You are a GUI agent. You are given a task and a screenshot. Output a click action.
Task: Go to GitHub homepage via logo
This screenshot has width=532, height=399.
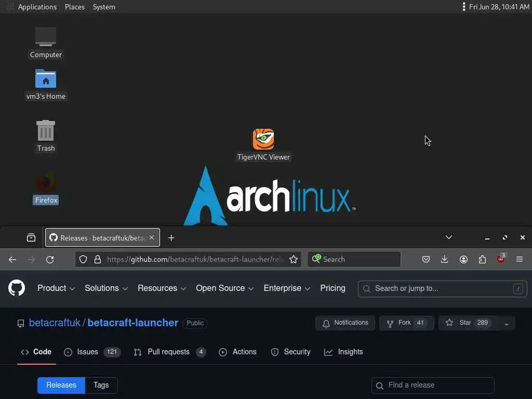17,288
